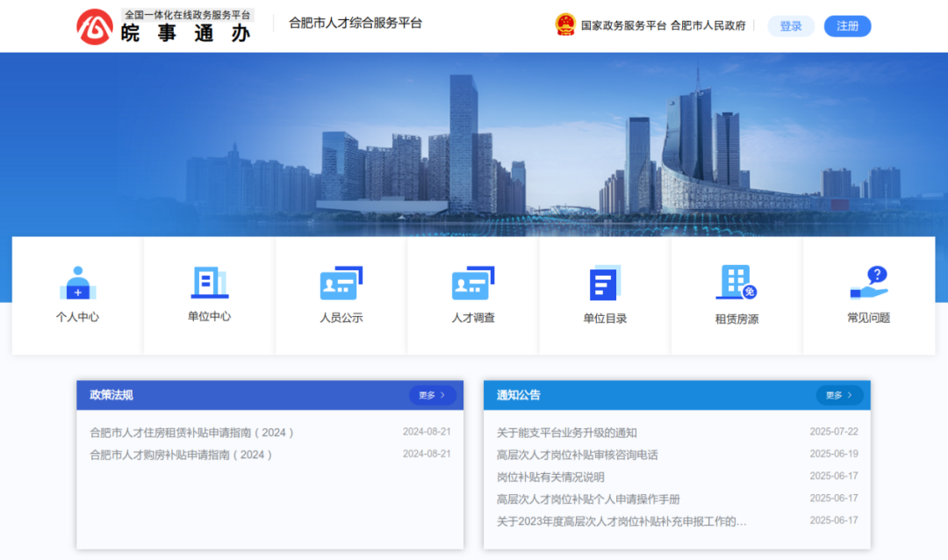Viewport: 948px width, 560px height.
Task: Expand 更多 in the 政策法规 panel
Action: (430, 395)
